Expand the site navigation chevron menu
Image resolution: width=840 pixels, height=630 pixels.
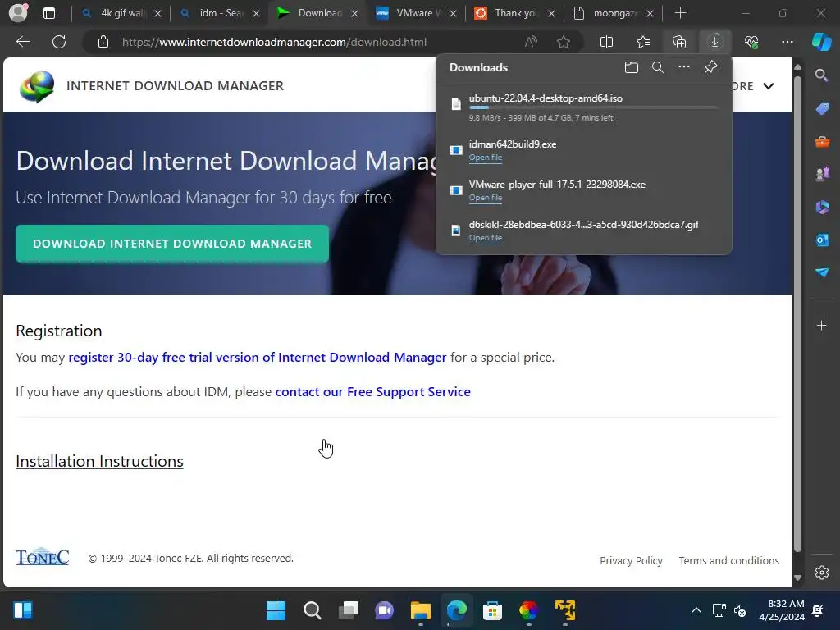(x=768, y=85)
